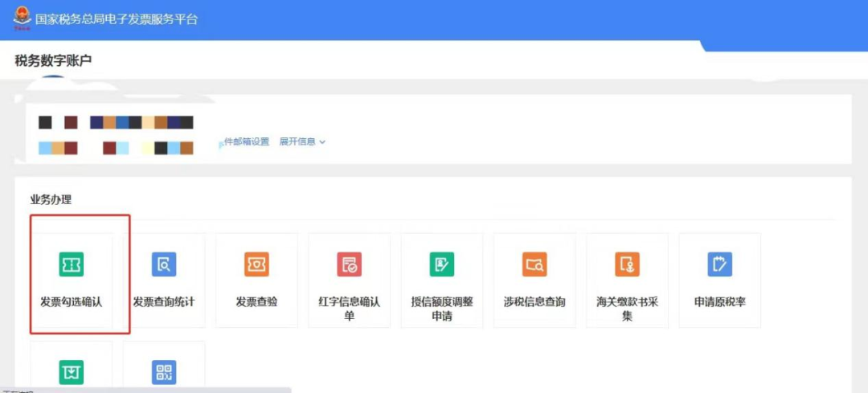Click the 海关缴款书采集 orange document icon
Image resolution: width=868 pixels, height=393 pixels.
[x=627, y=264]
